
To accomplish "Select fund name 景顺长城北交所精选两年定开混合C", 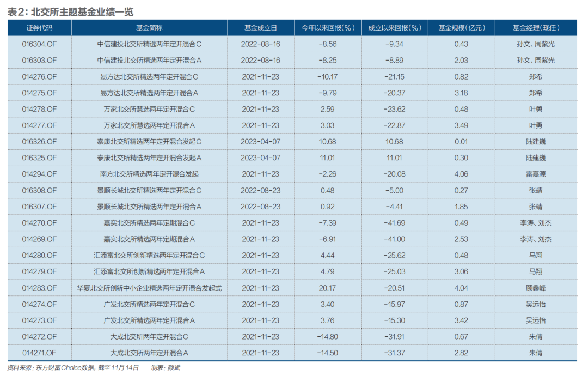I will 149,191.
